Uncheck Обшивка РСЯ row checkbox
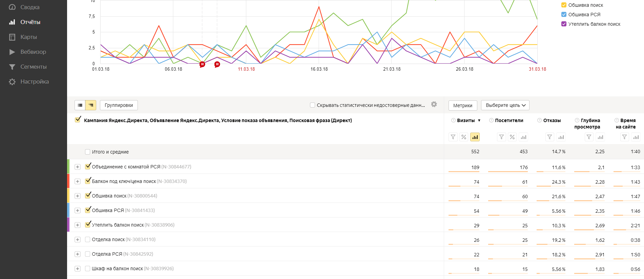The image size is (644, 279). (x=88, y=210)
